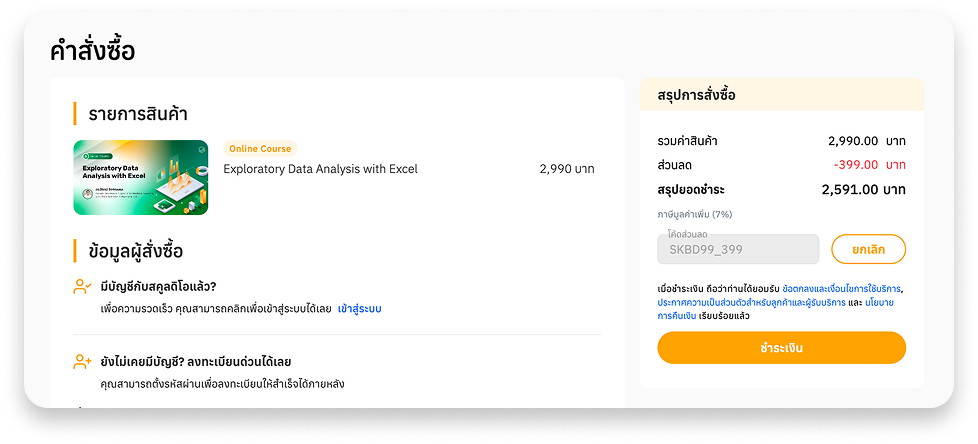
Task: Click the เข้าสู่ระบบ login link
Action: pyautogui.click(x=360, y=309)
